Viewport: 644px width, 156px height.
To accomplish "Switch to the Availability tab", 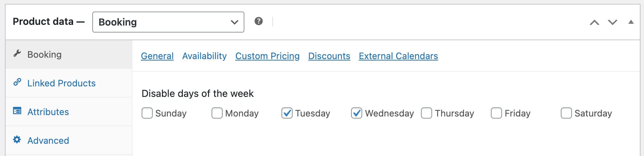I will (205, 56).
